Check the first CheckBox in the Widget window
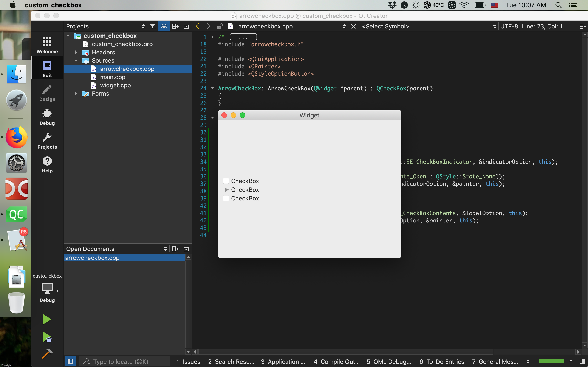Screen dimensions: 588x367 tap(226, 181)
